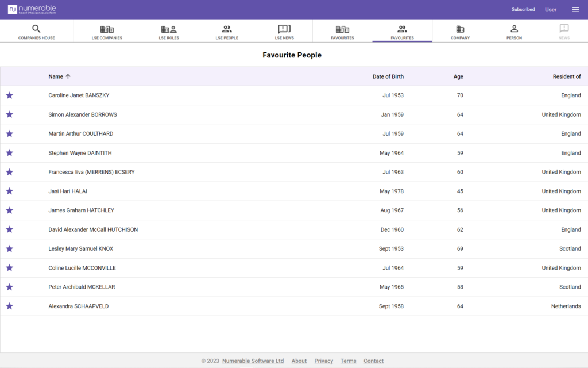Click Aug 1967 date of birth cell

pyautogui.click(x=392, y=210)
